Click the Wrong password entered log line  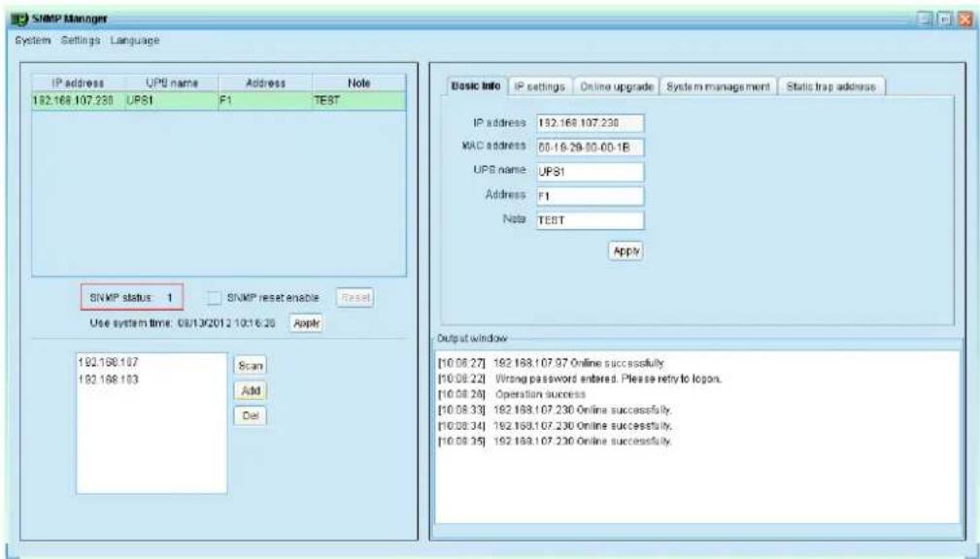(x=580, y=379)
